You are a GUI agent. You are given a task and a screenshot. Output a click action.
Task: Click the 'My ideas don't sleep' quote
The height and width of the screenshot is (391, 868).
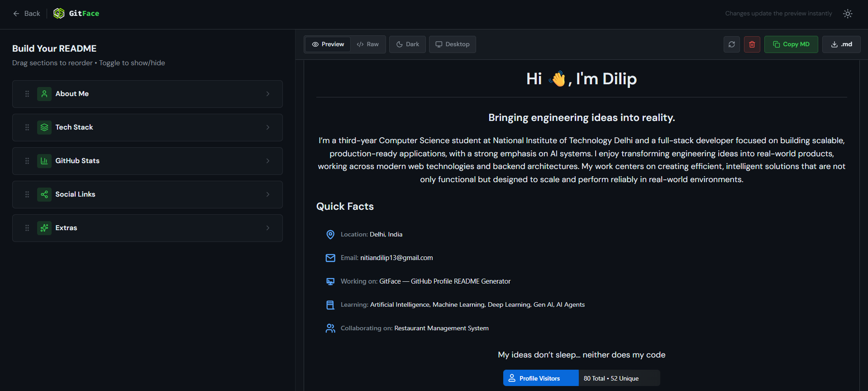[x=582, y=355]
